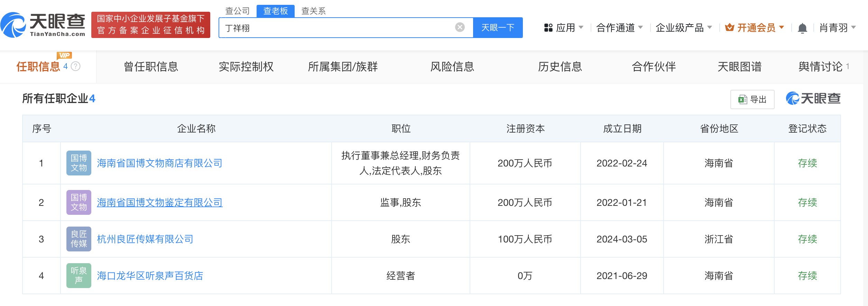Open the 曾任职信息 tab

click(151, 66)
